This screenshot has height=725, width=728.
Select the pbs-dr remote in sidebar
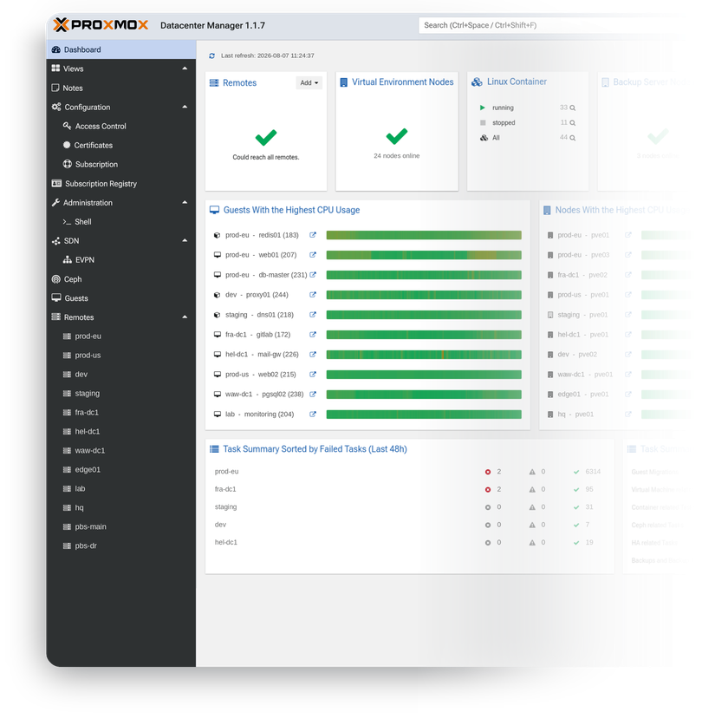(121, 545)
